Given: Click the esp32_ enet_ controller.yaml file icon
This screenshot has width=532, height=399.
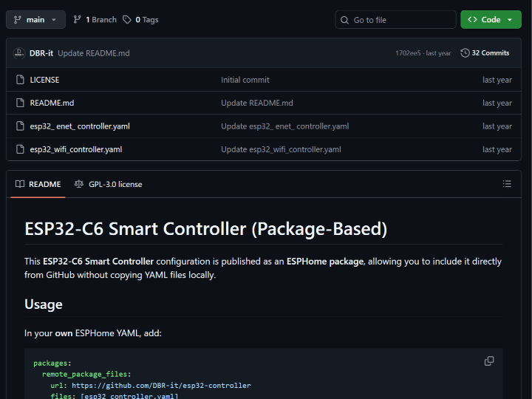Looking at the screenshot, I should [x=20, y=126].
